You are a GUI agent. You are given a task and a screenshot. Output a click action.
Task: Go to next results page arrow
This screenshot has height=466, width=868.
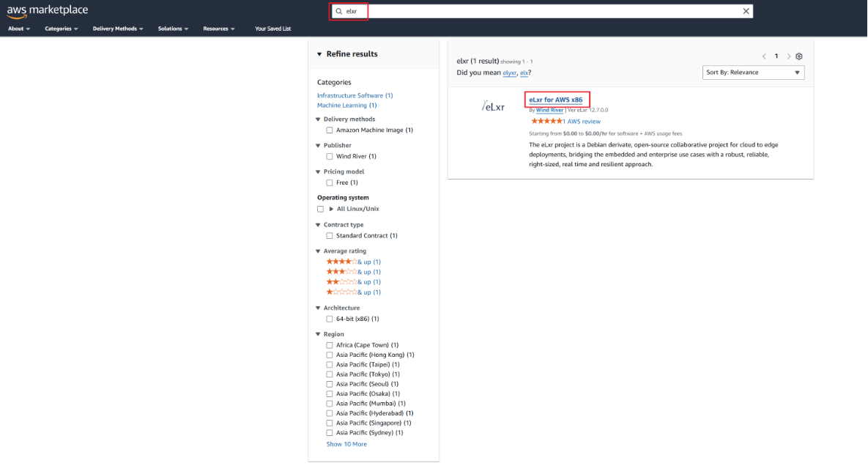click(789, 56)
